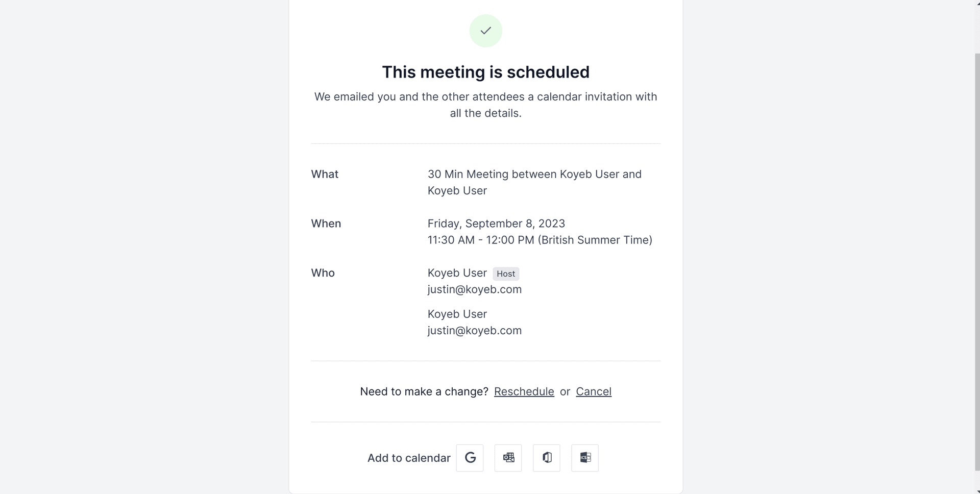Add the meeting to Outlook calendar
The width and height of the screenshot is (980, 494).
508,458
